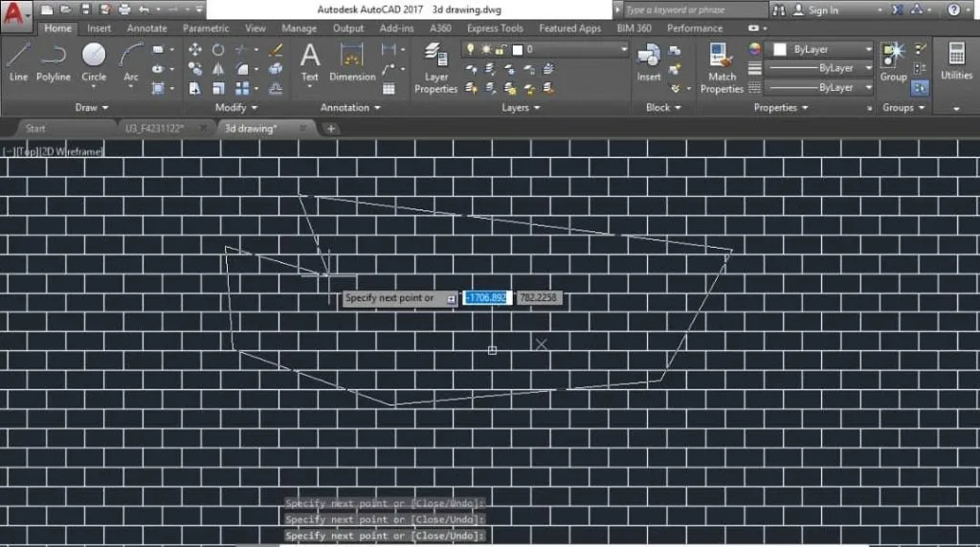
Task: Select the Polyline tool
Action: click(54, 62)
